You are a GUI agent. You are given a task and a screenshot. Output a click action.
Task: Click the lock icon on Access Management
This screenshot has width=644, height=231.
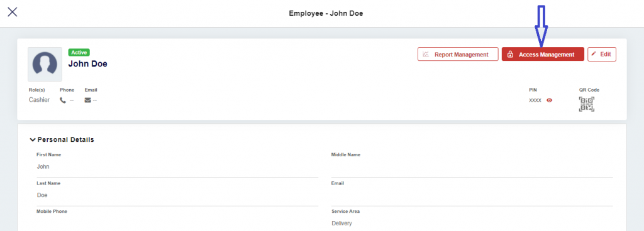[x=510, y=54]
